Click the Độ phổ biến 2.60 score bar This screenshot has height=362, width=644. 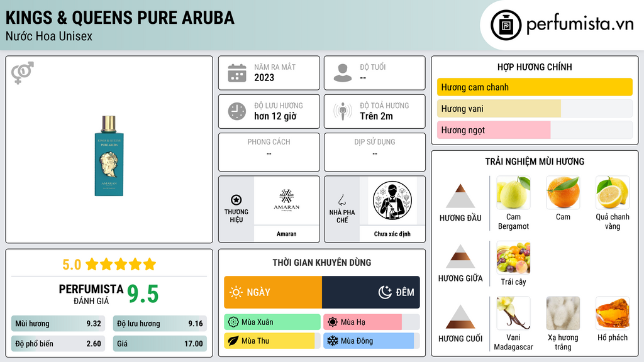click(x=58, y=344)
